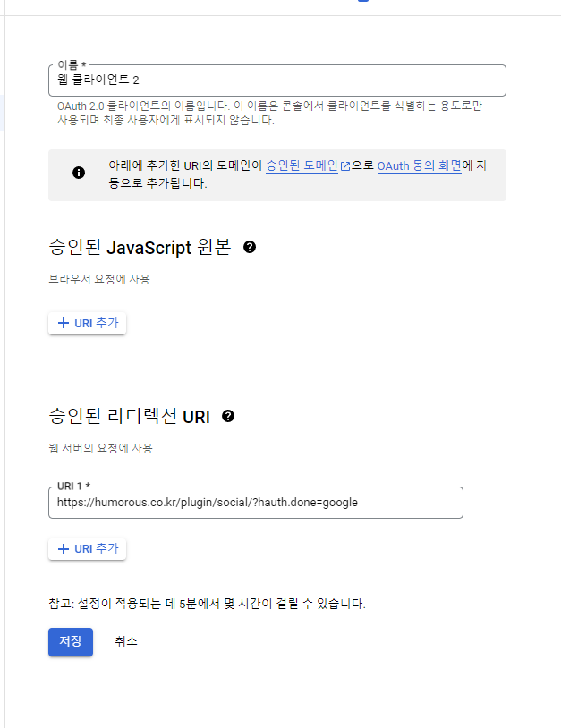Add a URI under 리디렉션 URI section
The height and width of the screenshot is (728, 561).
(x=88, y=549)
